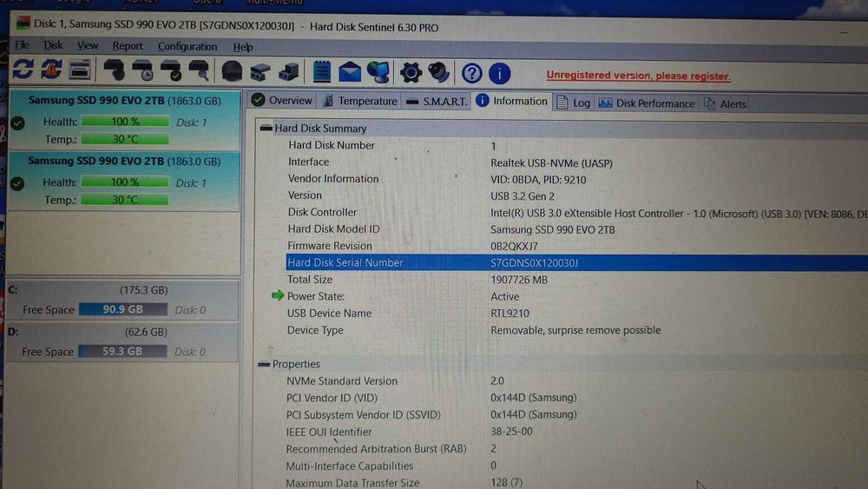
Task: Click the 90.9 GB free space bar
Action: click(123, 309)
